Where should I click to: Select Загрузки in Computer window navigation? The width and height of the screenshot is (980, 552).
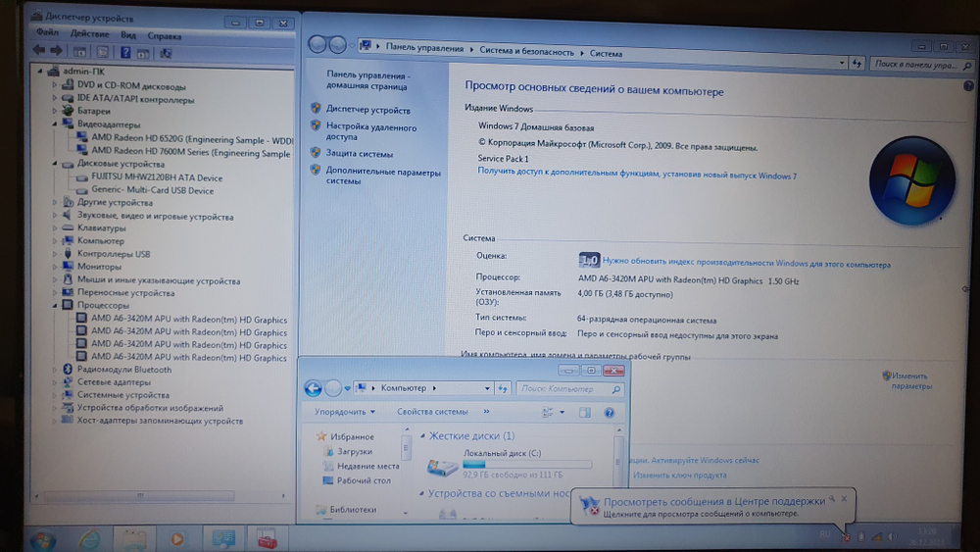coord(355,451)
